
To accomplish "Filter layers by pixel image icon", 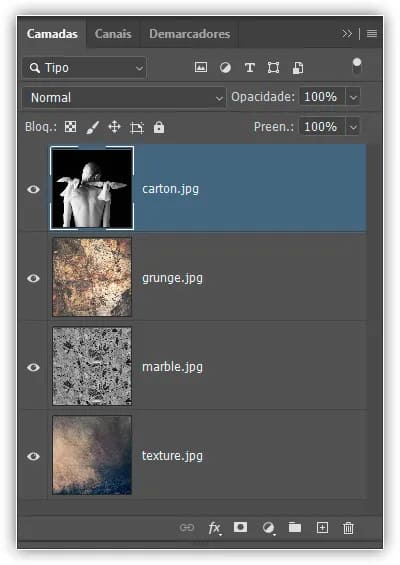I will pos(201,67).
